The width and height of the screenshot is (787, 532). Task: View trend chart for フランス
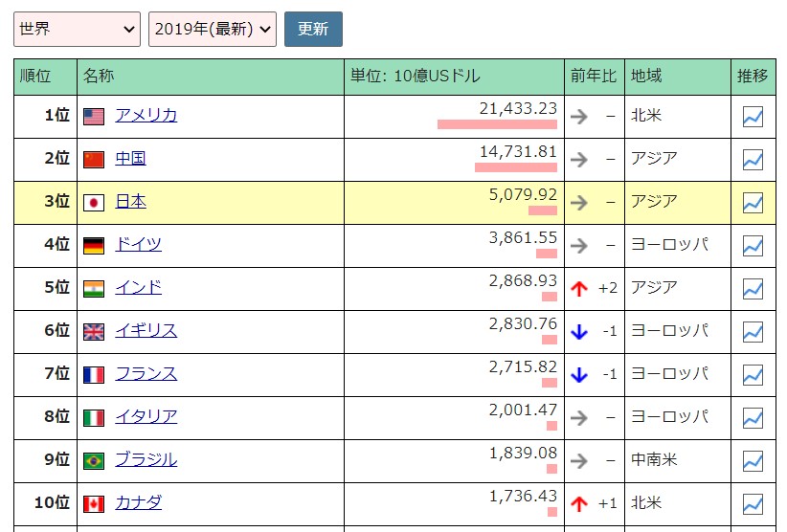coord(753,375)
